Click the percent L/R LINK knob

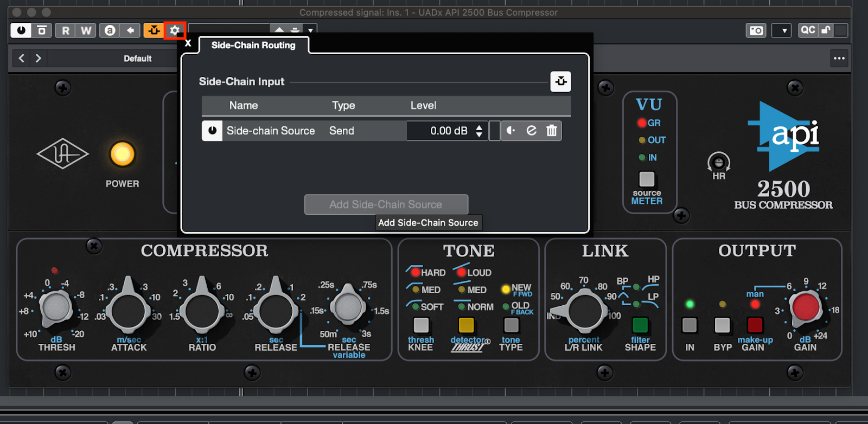[584, 311]
